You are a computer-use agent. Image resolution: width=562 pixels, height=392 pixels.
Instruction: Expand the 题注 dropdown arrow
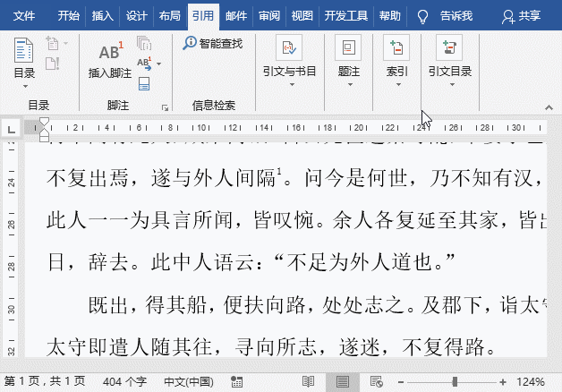tap(350, 84)
